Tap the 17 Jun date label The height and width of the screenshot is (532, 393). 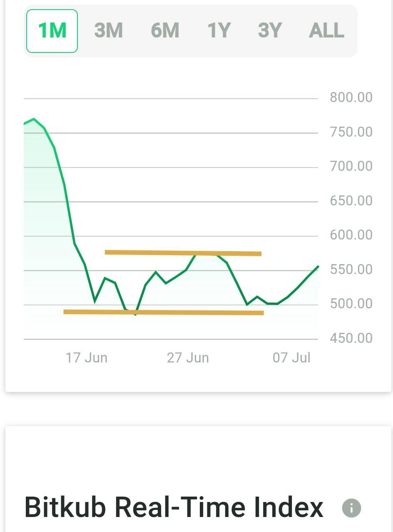coord(86,357)
